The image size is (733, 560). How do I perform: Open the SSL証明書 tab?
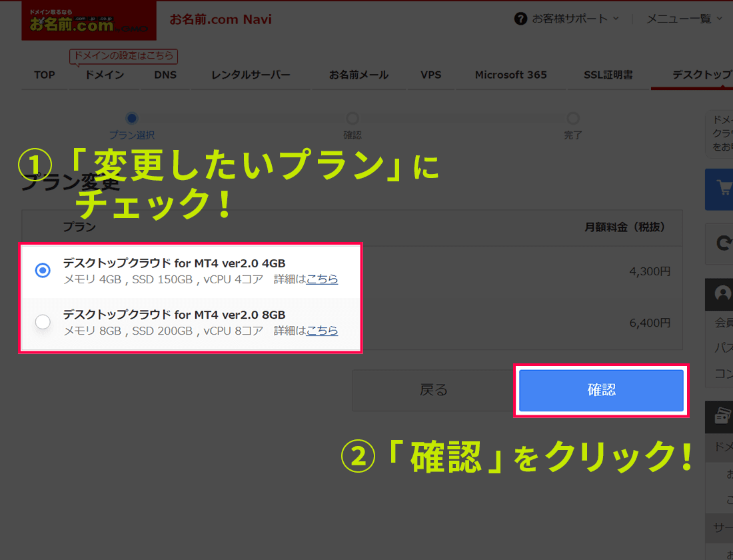[x=608, y=75]
